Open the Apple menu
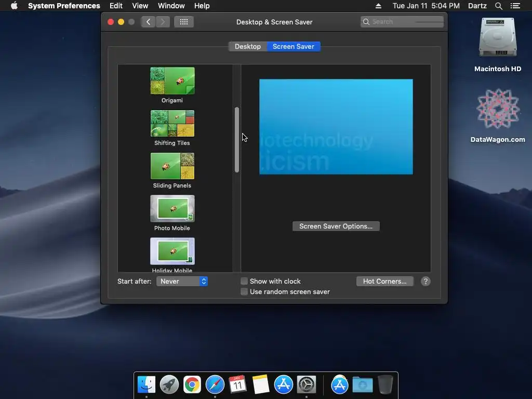Image resolution: width=532 pixels, height=399 pixels. pyautogui.click(x=14, y=6)
